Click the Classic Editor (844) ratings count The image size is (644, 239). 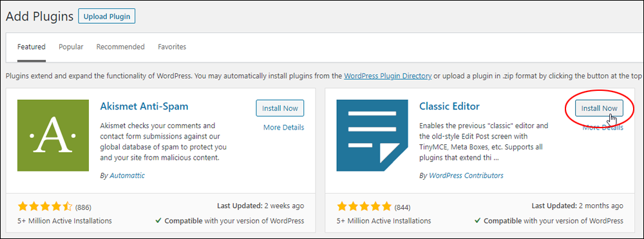point(402,207)
